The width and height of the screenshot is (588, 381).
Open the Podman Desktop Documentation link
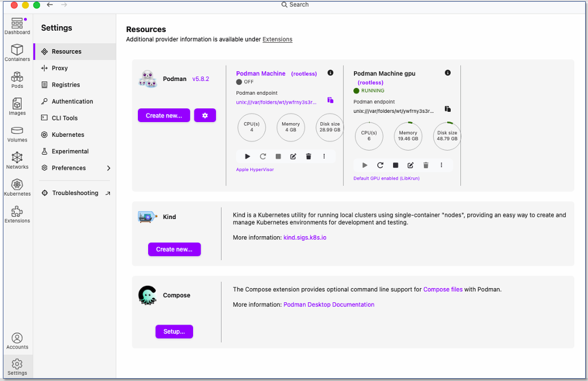pyautogui.click(x=329, y=305)
